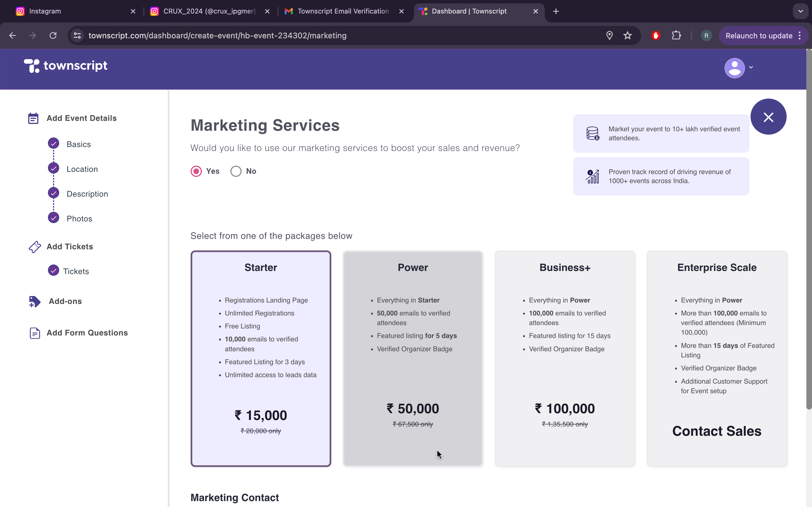The image size is (812, 507).
Task: Click the Townscript logo in header
Action: (x=65, y=66)
